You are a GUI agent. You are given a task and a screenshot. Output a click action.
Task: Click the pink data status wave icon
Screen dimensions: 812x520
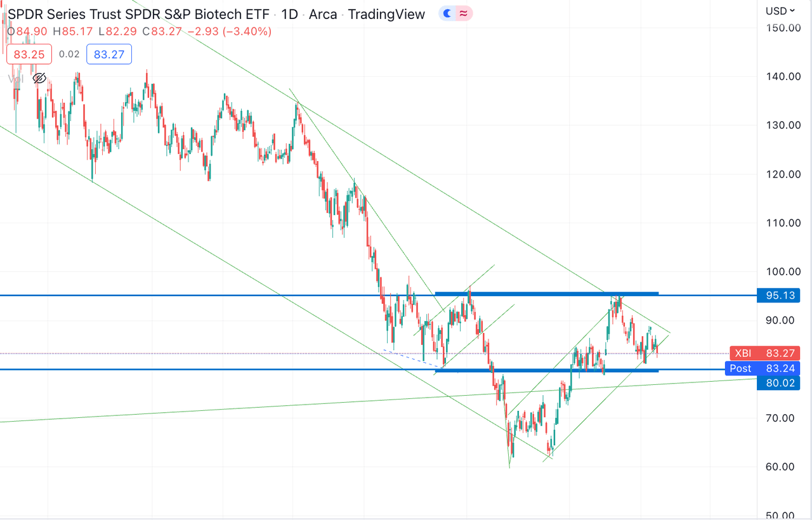point(464,13)
